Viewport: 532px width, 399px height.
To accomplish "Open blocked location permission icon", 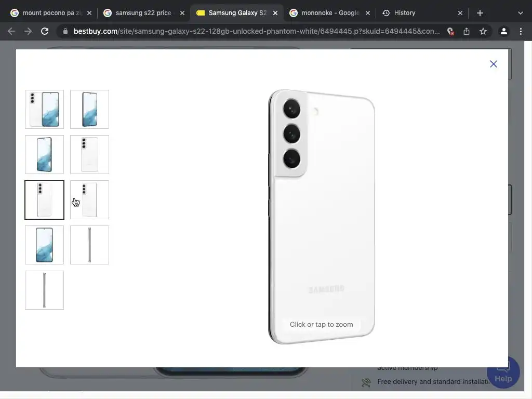I will click(x=450, y=31).
